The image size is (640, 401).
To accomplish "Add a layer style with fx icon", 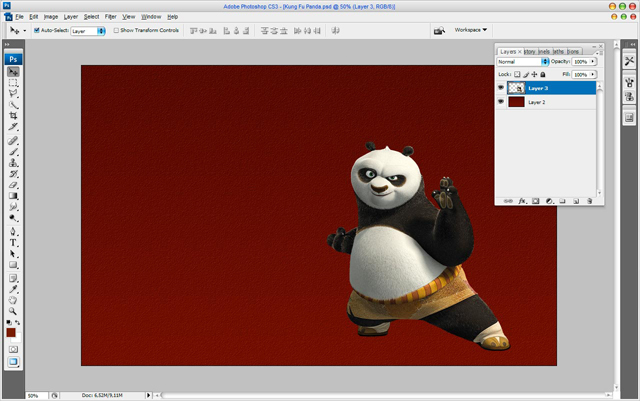I will pyautogui.click(x=522, y=201).
